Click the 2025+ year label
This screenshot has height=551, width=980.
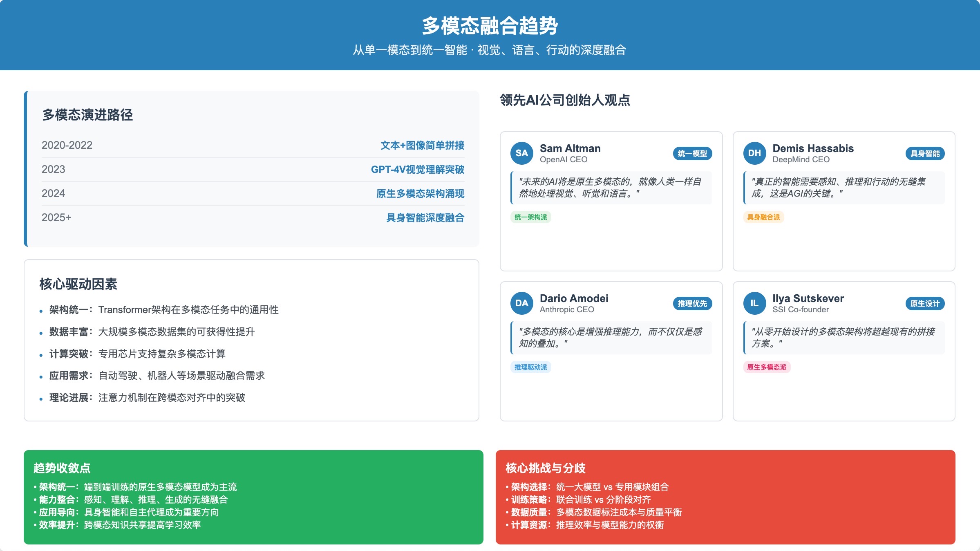tap(56, 218)
